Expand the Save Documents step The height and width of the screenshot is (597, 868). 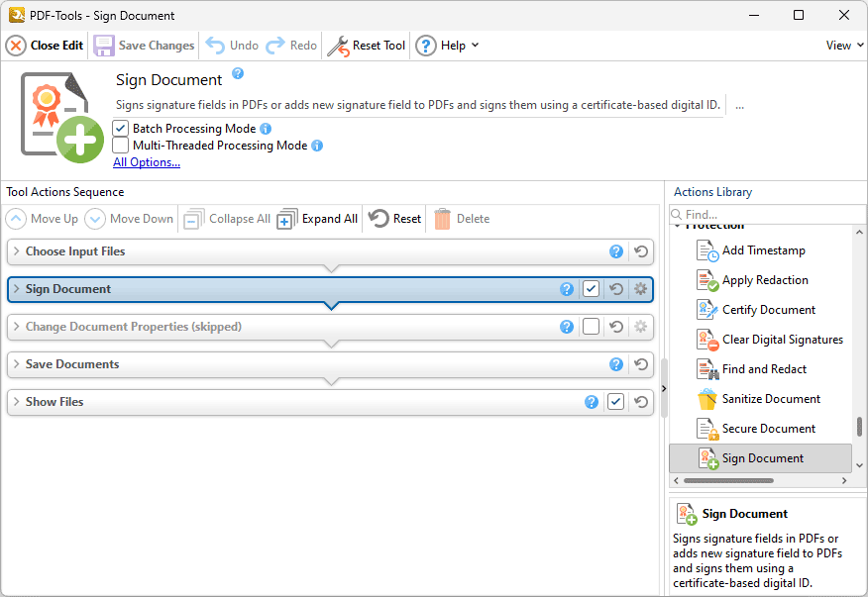tap(16, 364)
